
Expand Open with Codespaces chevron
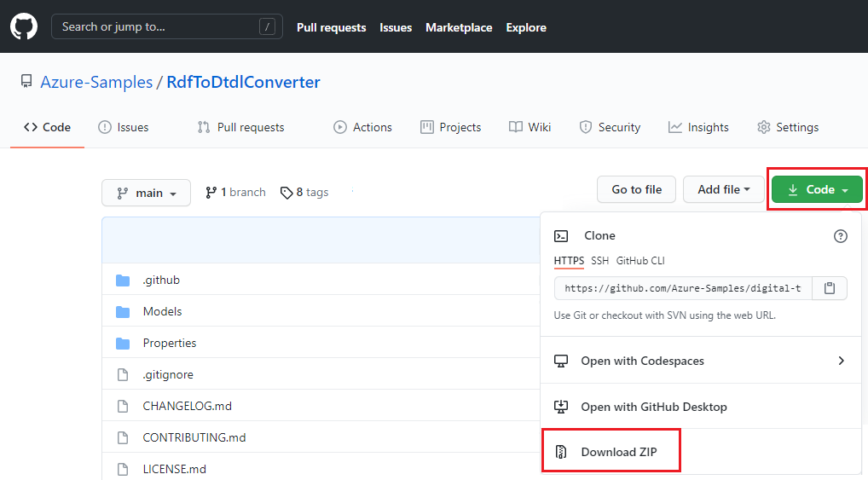click(841, 361)
